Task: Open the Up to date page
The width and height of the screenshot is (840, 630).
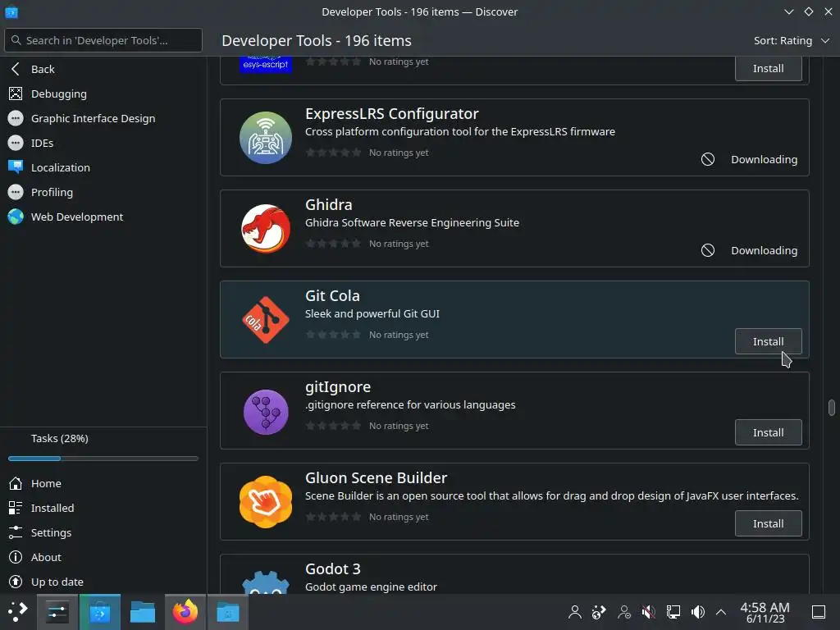Action: tap(103, 582)
